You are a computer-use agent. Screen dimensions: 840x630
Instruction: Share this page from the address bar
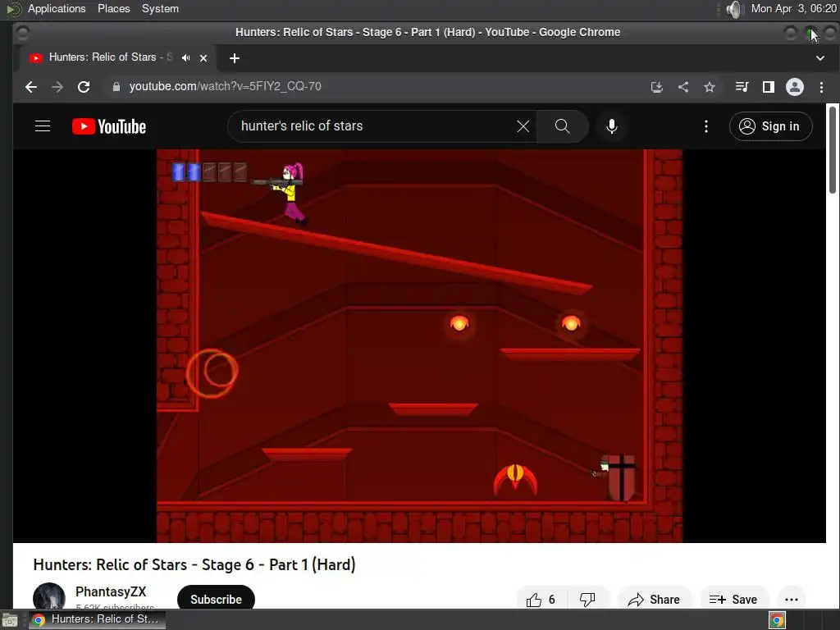(x=683, y=87)
